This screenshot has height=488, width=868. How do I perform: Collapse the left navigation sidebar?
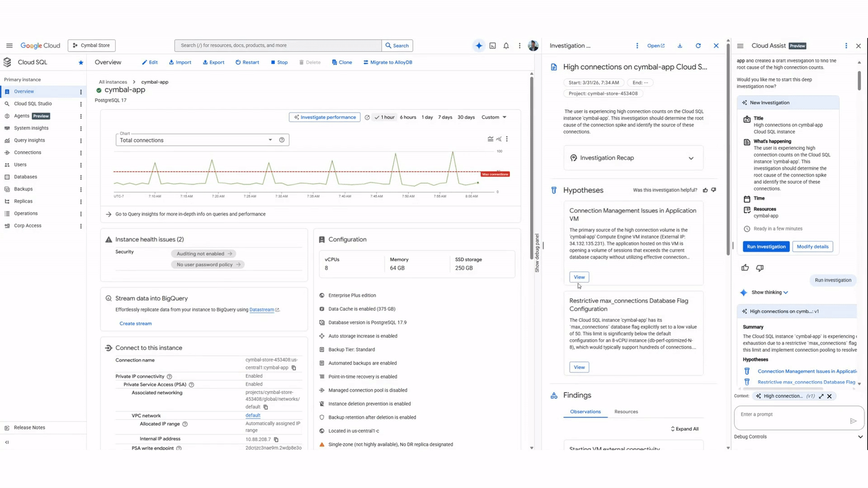click(x=7, y=442)
